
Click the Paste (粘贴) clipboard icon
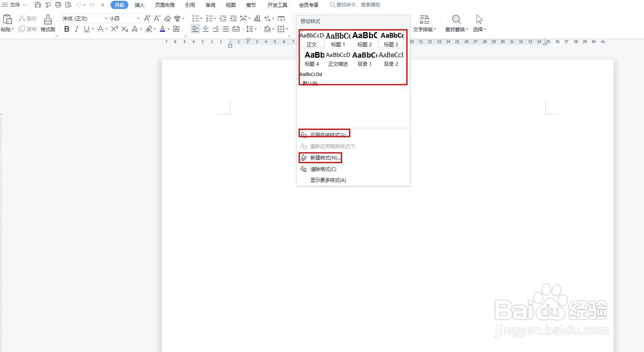click(x=7, y=19)
